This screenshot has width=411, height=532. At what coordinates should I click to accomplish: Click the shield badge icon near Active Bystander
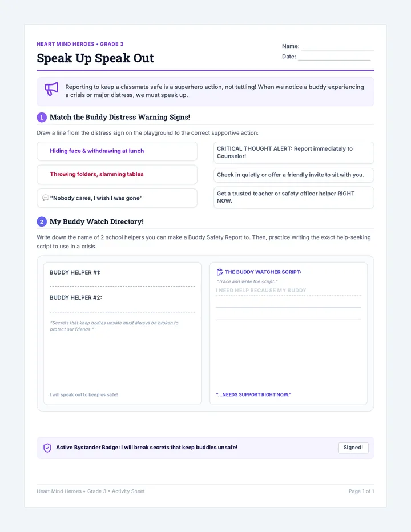point(47,448)
